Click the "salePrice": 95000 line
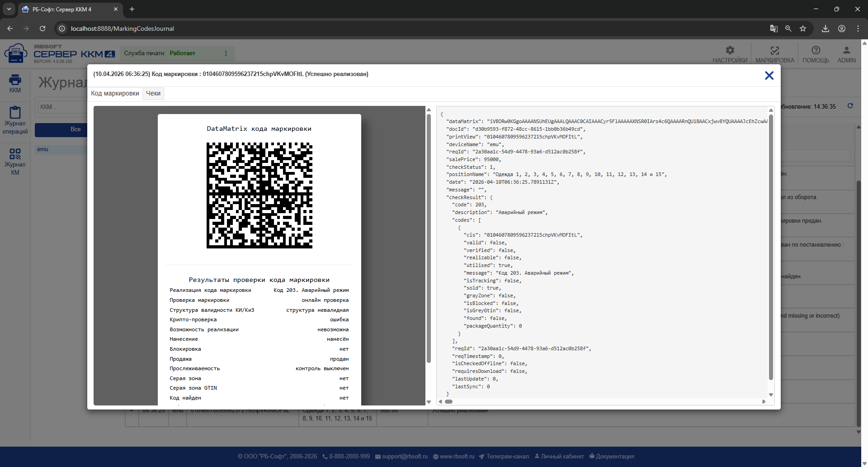The height and width of the screenshot is (467, 868). pyautogui.click(x=474, y=159)
